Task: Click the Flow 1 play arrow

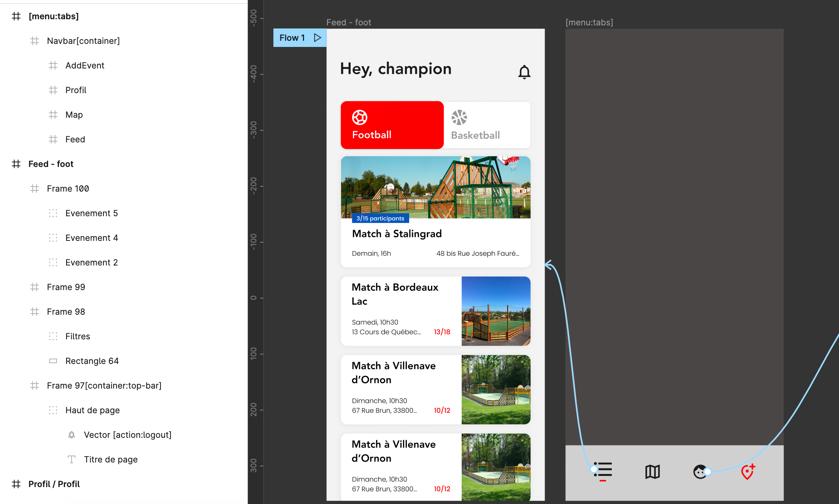Action: click(318, 38)
